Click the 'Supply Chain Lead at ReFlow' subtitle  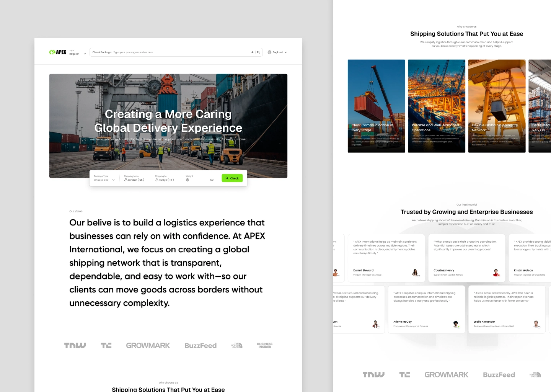[x=448, y=275]
